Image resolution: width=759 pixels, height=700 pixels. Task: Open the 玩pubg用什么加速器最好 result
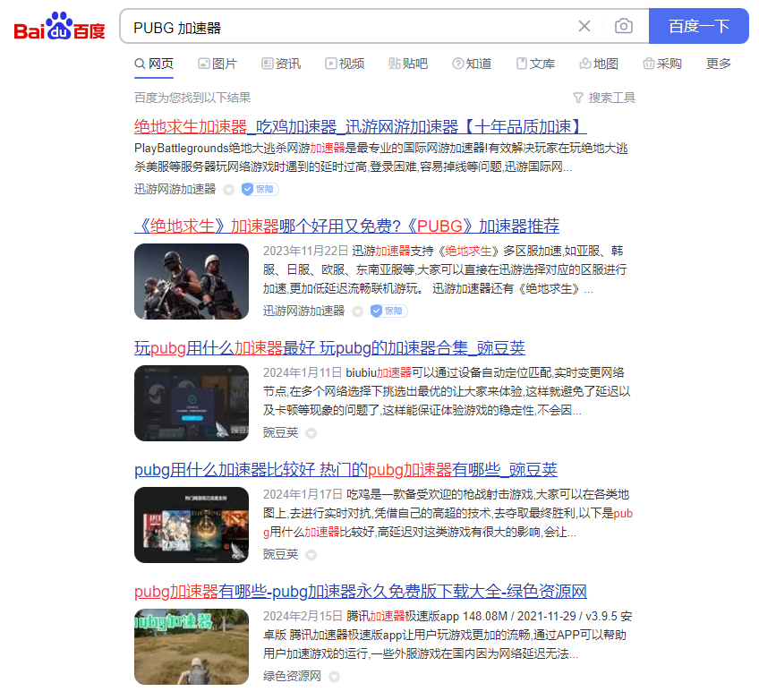pyautogui.click(x=329, y=347)
